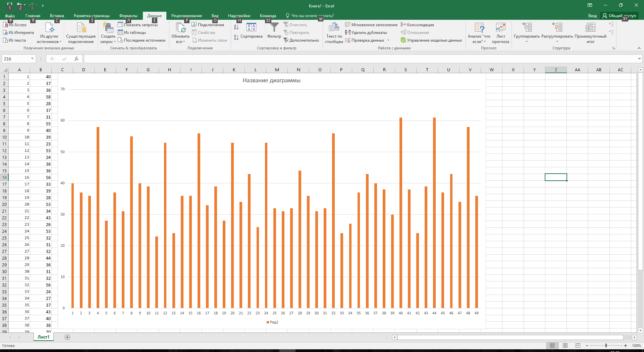Click the Select All corner button
Screen dimensions: 644x352
click(4, 70)
